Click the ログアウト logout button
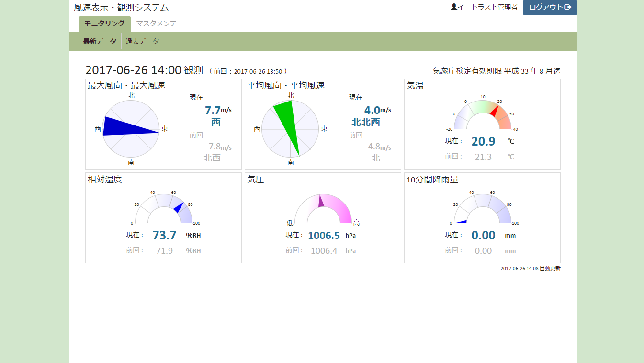 [x=550, y=7]
